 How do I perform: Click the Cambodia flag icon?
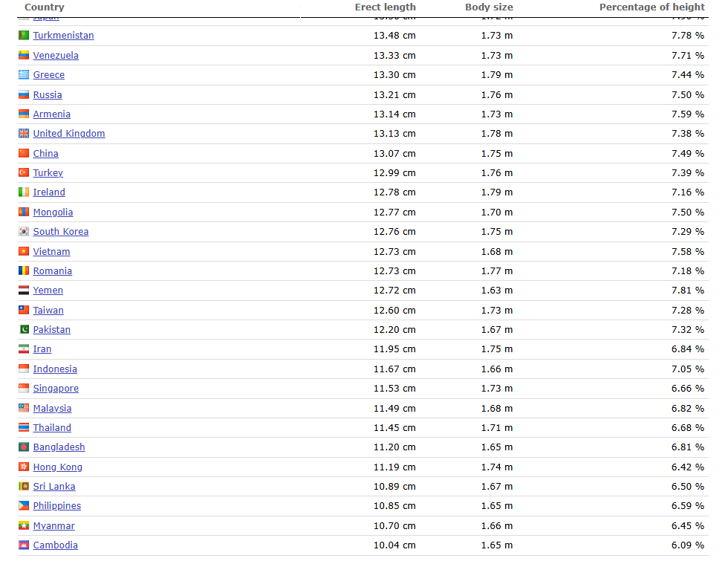tap(24, 545)
